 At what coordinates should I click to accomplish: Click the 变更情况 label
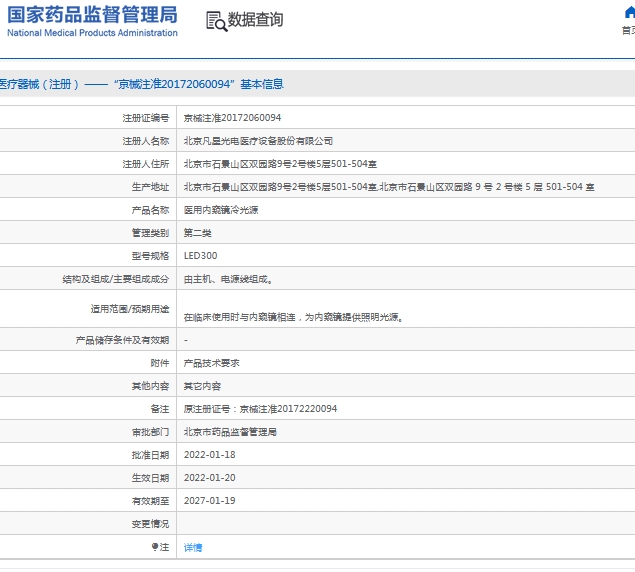(x=150, y=524)
